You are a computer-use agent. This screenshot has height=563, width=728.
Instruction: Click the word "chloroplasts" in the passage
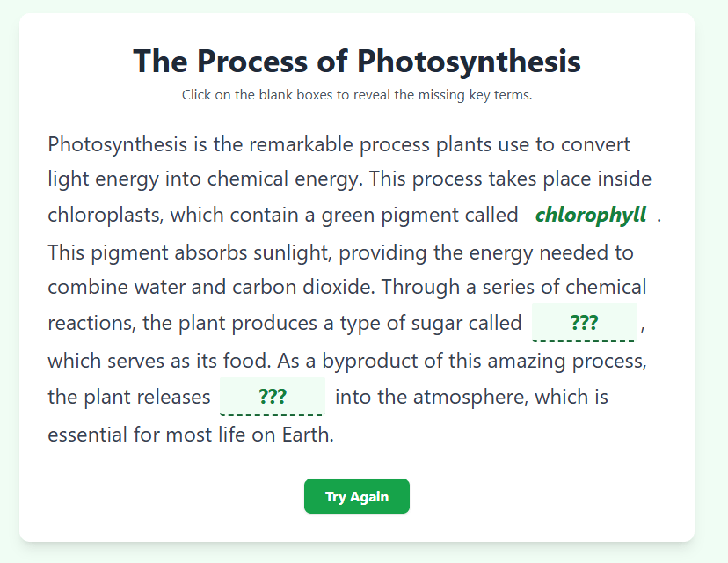[x=106, y=215]
